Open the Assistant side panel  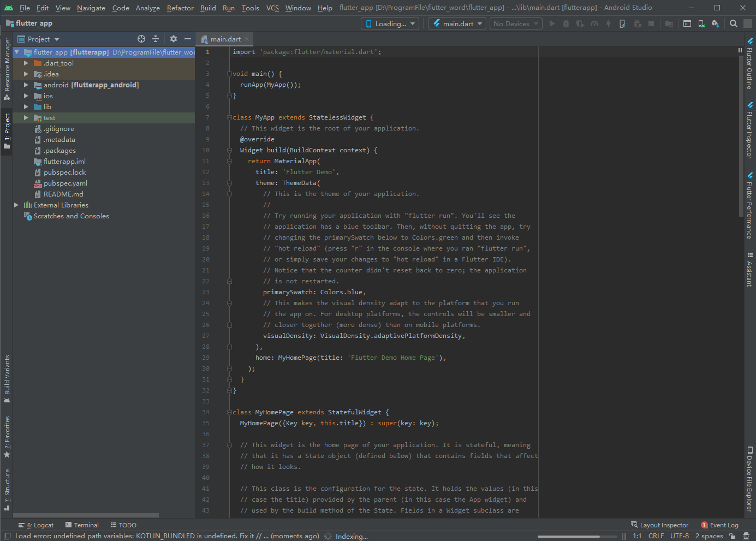[x=750, y=269]
